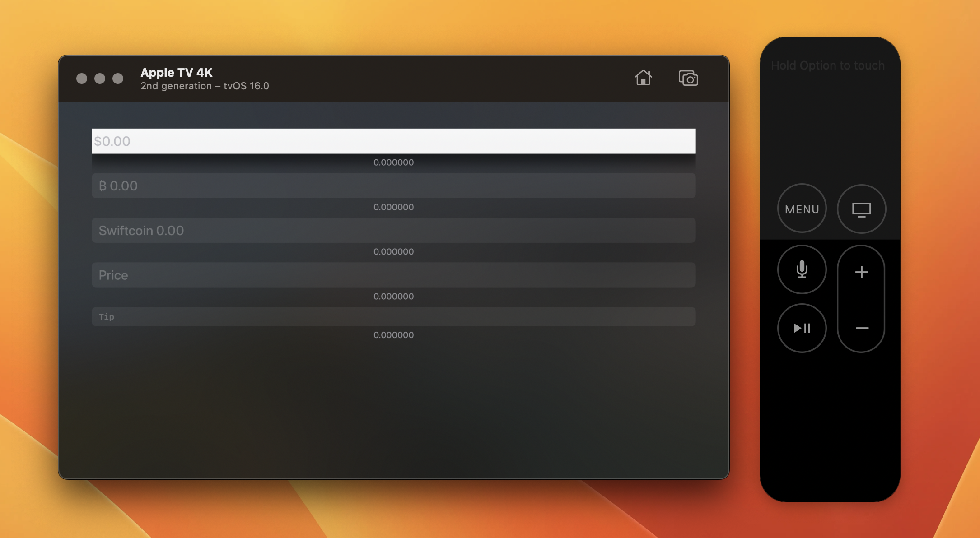Activate Siri microphone button on remote
Screen dimensions: 980x538
tap(802, 269)
